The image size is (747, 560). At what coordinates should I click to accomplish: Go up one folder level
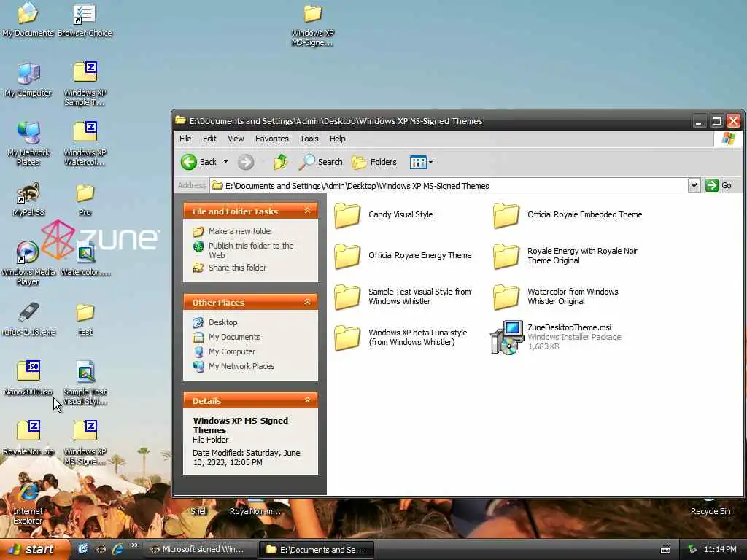[x=281, y=162]
